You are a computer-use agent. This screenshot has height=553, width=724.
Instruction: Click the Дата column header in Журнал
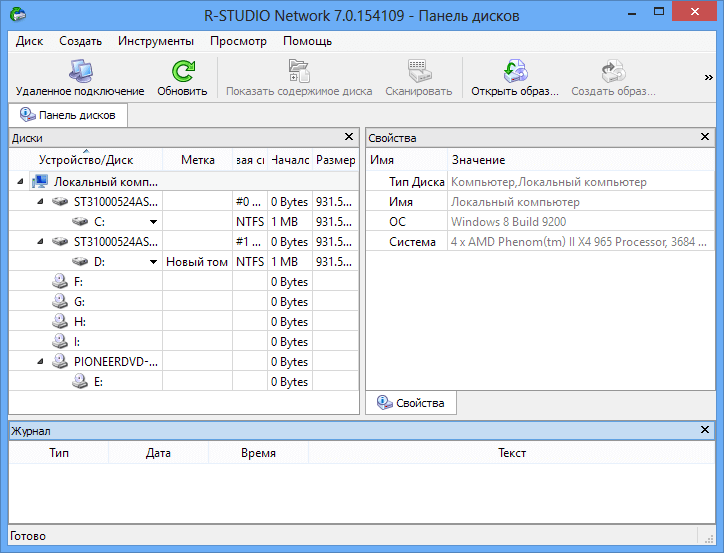(x=158, y=453)
